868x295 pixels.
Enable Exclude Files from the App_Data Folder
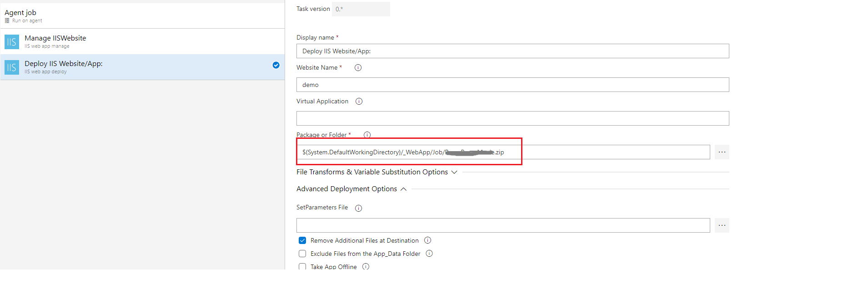click(302, 254)
